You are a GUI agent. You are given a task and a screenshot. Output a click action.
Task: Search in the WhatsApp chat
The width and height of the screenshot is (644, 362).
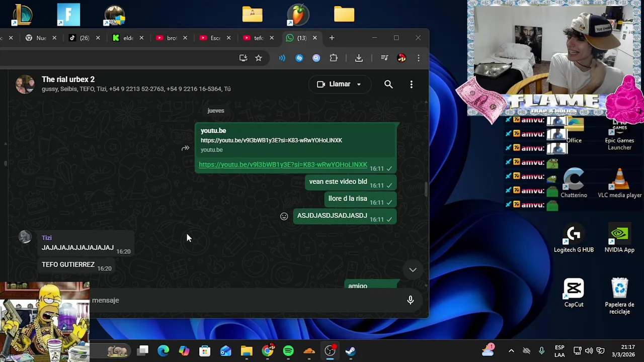(x=388, y=84)
